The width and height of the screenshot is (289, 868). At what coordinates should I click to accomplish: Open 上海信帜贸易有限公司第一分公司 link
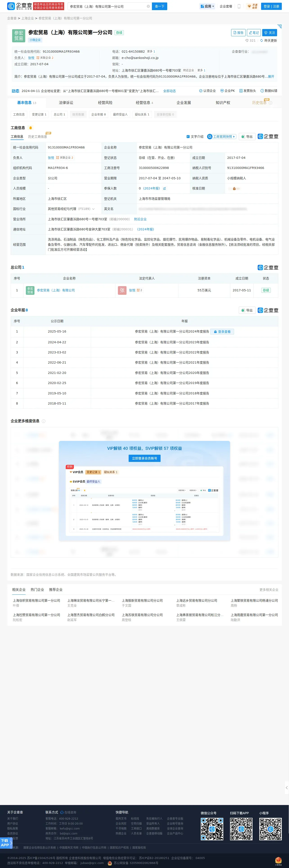pyautogui.click(x=36, y=601)
